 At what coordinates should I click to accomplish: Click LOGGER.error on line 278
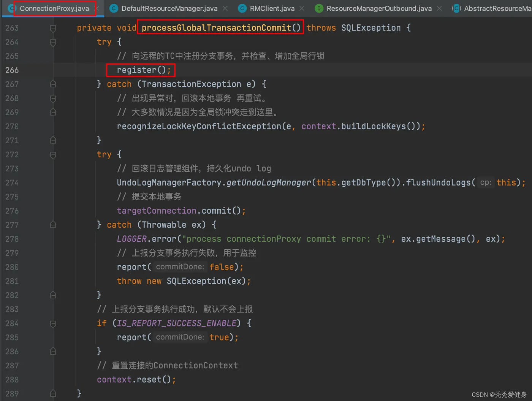pos(147,239)
